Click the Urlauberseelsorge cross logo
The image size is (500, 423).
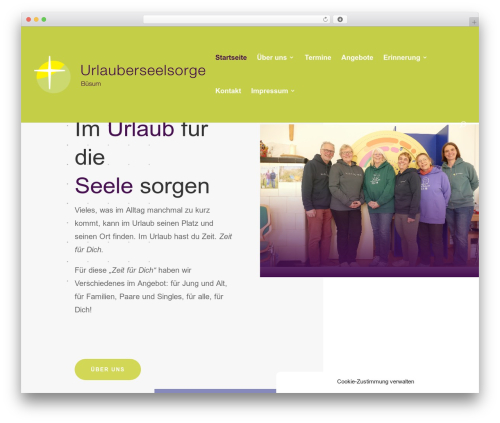(x=52, y=74)
